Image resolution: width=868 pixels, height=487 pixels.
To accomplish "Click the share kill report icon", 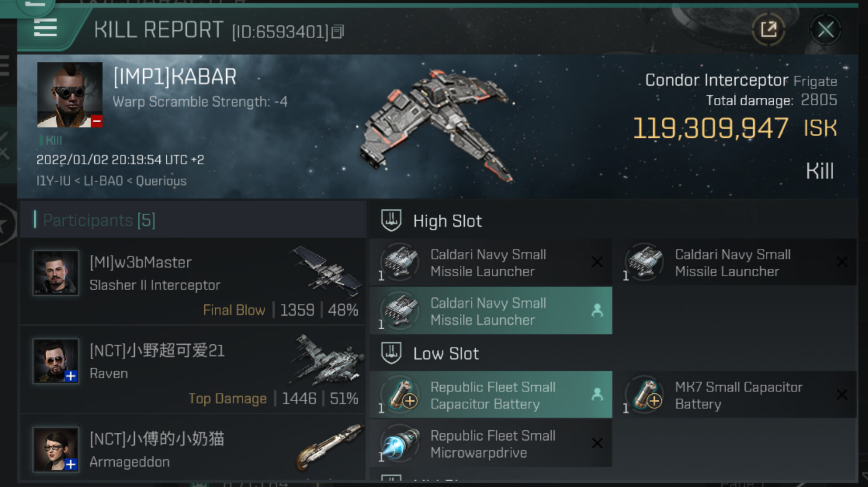I will click(x=768, y=30).
